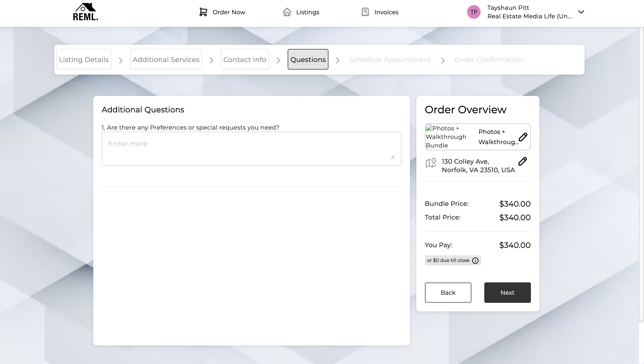This screenshot has width=644, height=364.
Task: Click the REML house logo
Action: pyautogui.click(x=85, y=12)
